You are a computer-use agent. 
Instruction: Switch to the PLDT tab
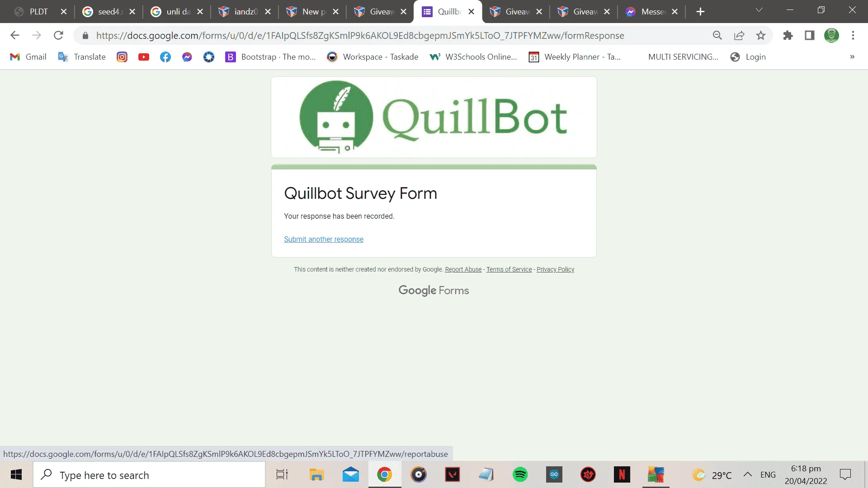tap(38, 12)
